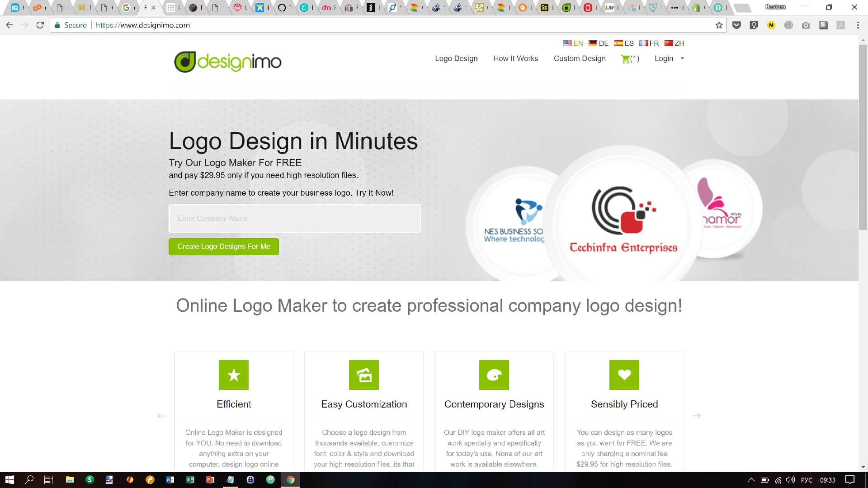
Task: Open the Pocket extension icon
Action: pos(736,25)
